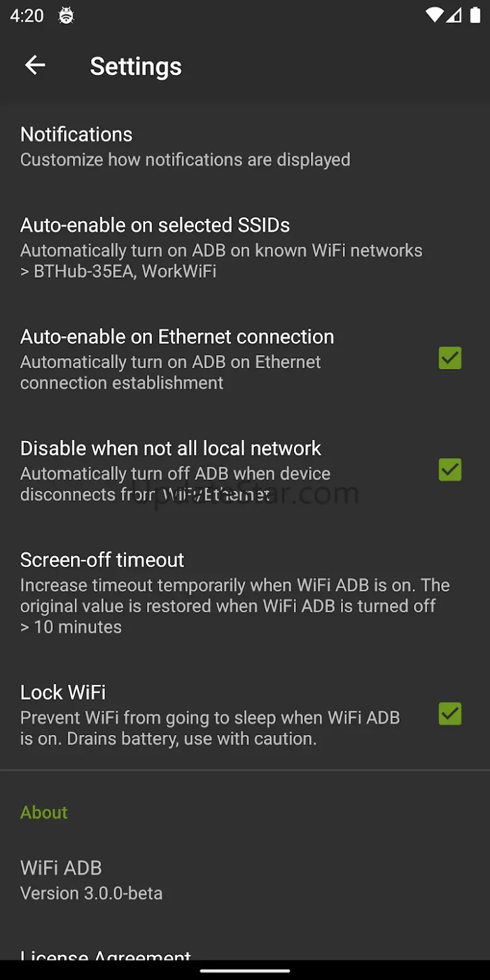This screenshot has width=490, height=980.
Task: Tap the clock showing 4:20
Action: [27, 16]
